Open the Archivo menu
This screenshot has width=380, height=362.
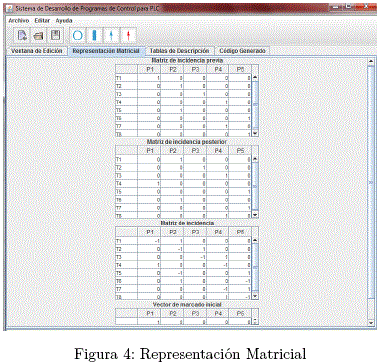point(19,21)
